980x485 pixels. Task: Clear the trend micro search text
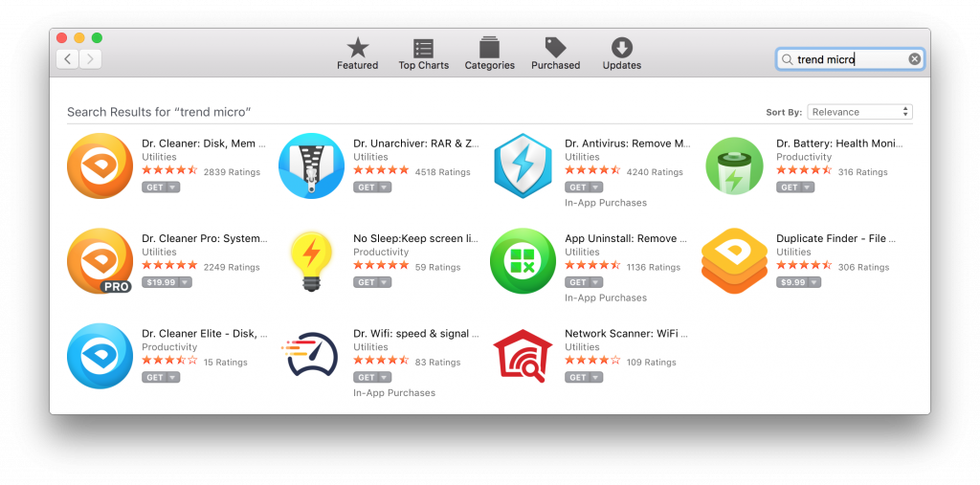914,59
